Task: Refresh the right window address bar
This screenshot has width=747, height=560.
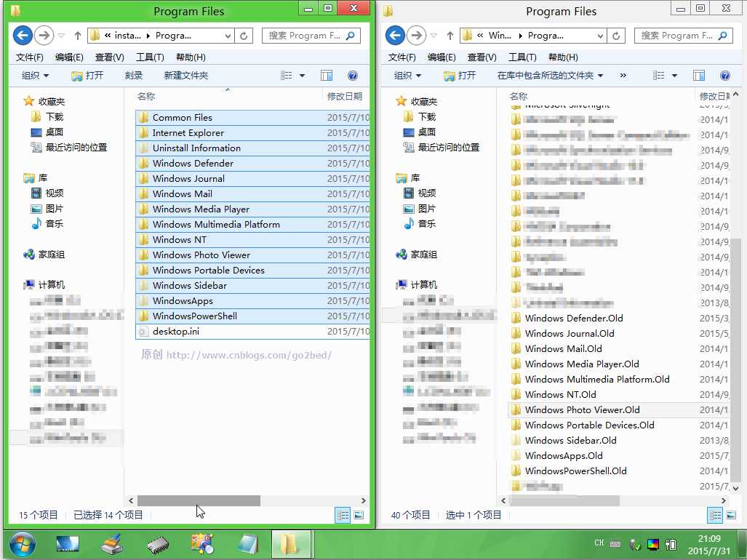Action: (x=616, y=36)
